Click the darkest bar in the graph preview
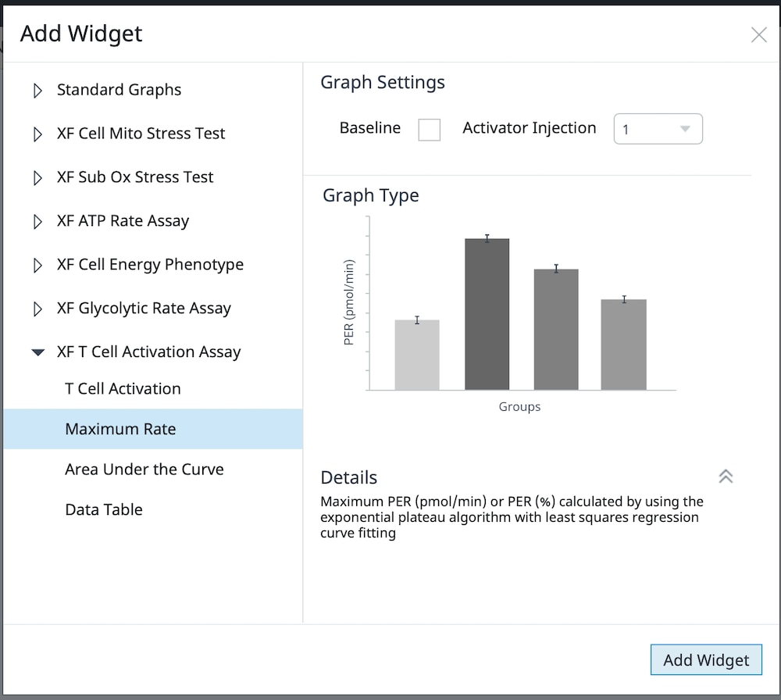The image size is (781, 700). coord(487,314)
